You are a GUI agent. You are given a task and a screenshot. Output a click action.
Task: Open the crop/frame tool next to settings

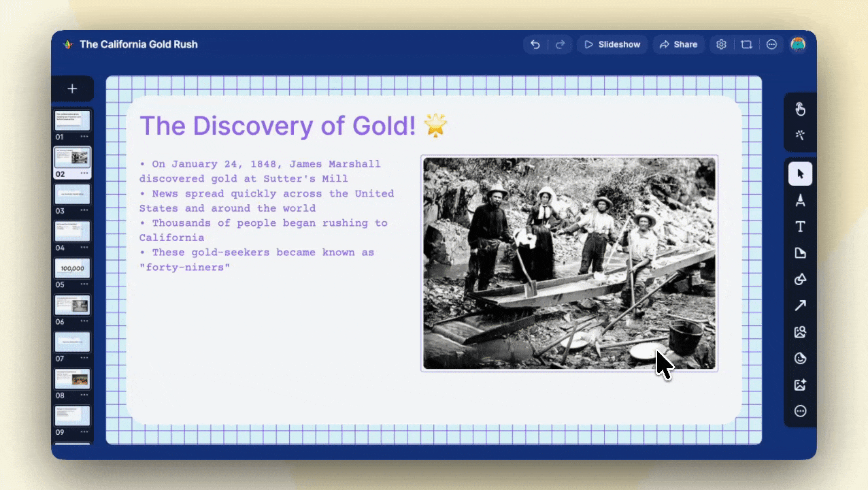pyautogui.click(x=746, y=44)
